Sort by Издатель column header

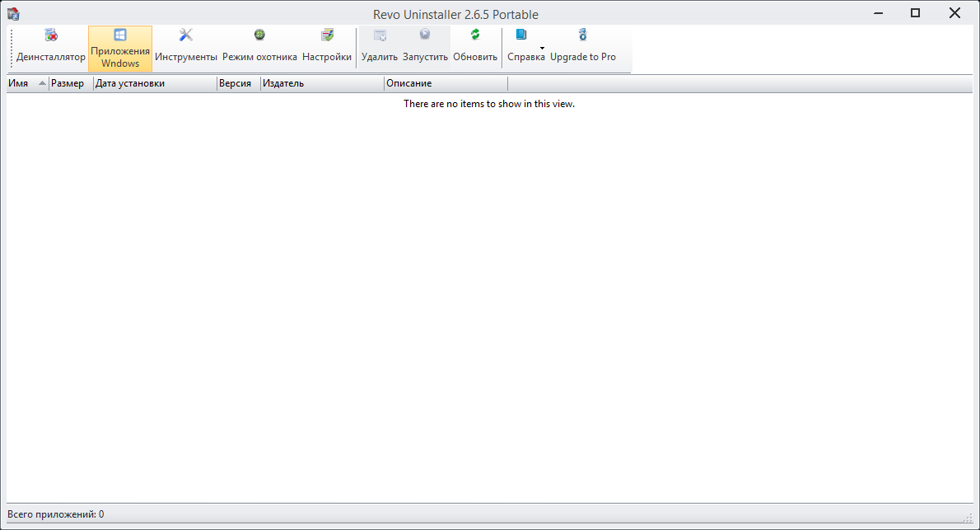click(323, 83)
